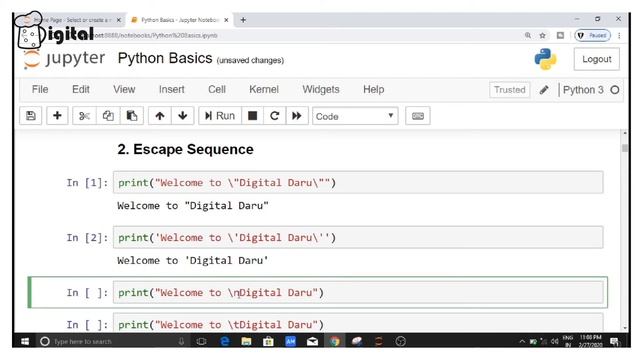This screenshot has height=360, width=640.
Task: Open the Help menu
Action: pos(373,89)
